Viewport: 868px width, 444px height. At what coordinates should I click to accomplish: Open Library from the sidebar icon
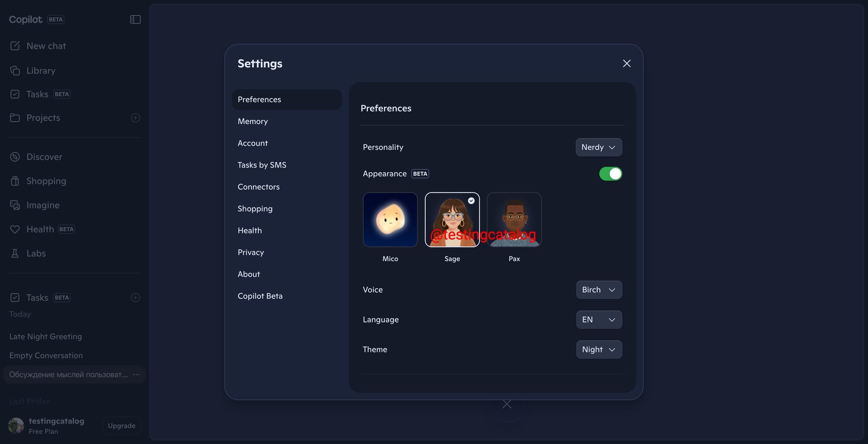[15, 71]
